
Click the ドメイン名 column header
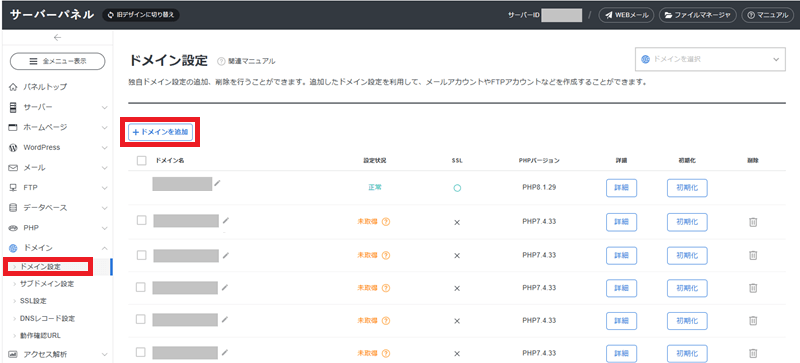pyautogui.click(x=170, y=160)
